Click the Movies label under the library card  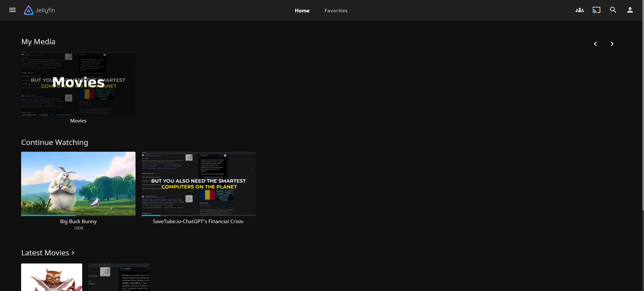click(x=78, y=121)
